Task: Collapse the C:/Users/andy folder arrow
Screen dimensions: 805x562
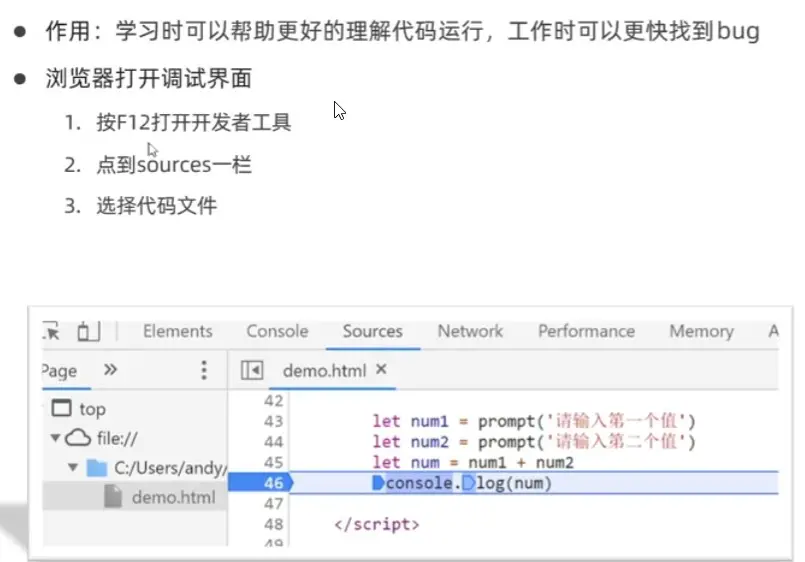Action: coord(73,467)
